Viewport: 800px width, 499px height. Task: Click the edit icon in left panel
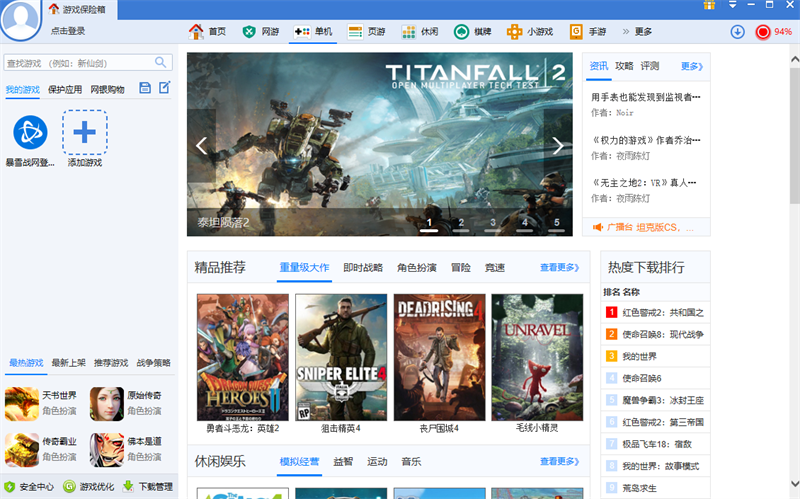tap(165, 89)
